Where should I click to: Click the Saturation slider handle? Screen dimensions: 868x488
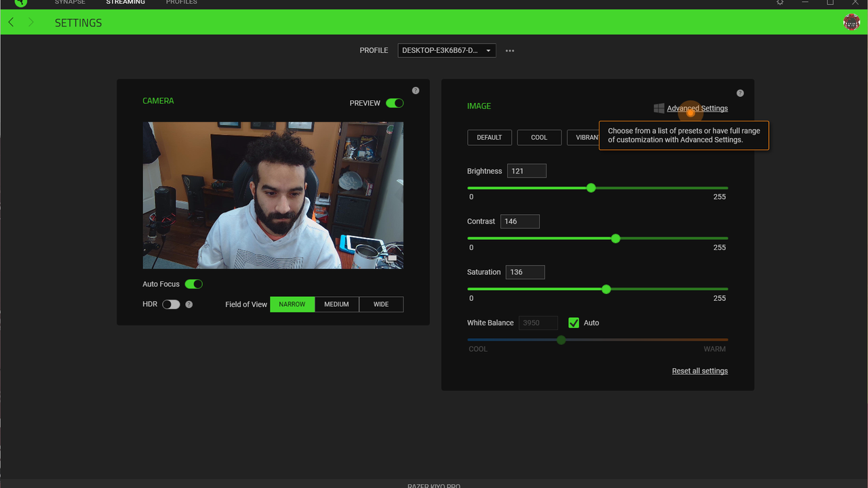pyautogui.click(x=606, y=289)
